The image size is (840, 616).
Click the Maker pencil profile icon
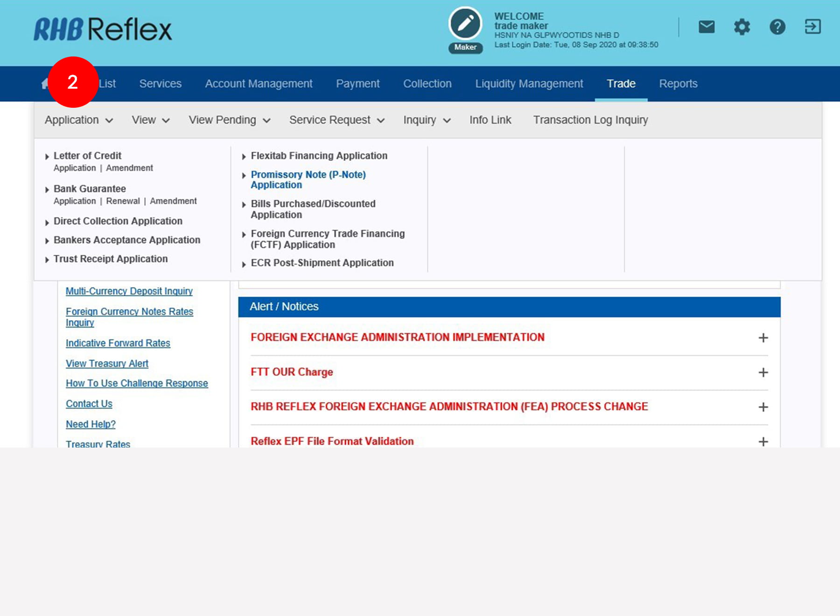(x=465, y=24)
